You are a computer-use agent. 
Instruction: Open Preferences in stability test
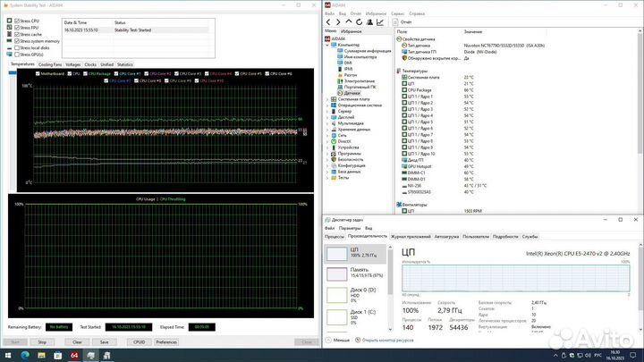[166, 341]
